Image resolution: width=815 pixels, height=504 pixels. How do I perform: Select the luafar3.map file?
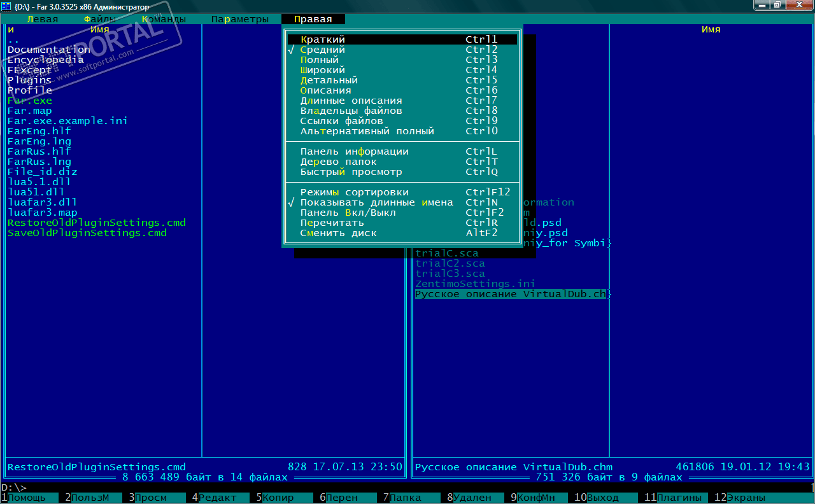tap(43, 213)
